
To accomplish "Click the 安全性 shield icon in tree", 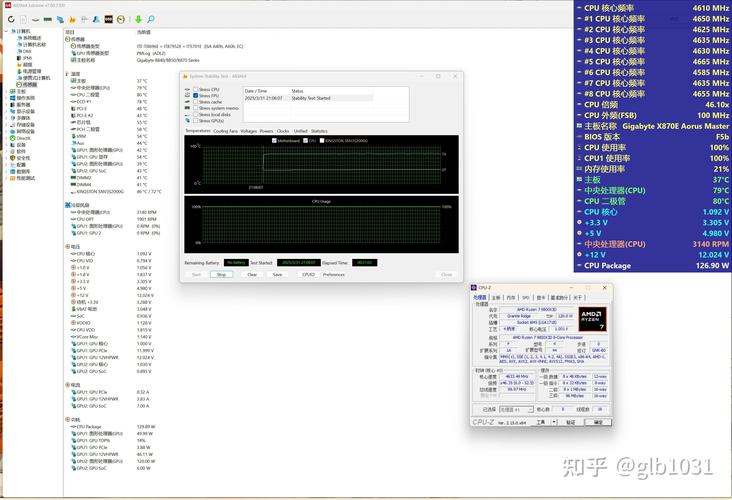I will 13,158.
